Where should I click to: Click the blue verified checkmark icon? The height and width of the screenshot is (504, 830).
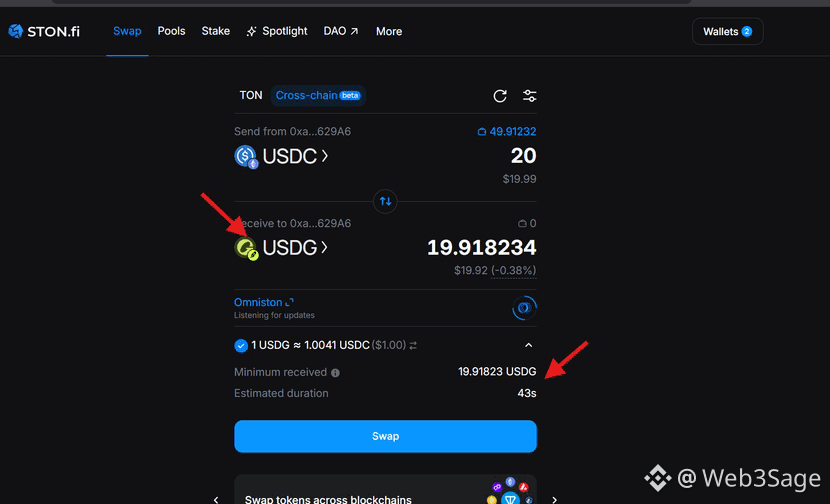[241, 346]
